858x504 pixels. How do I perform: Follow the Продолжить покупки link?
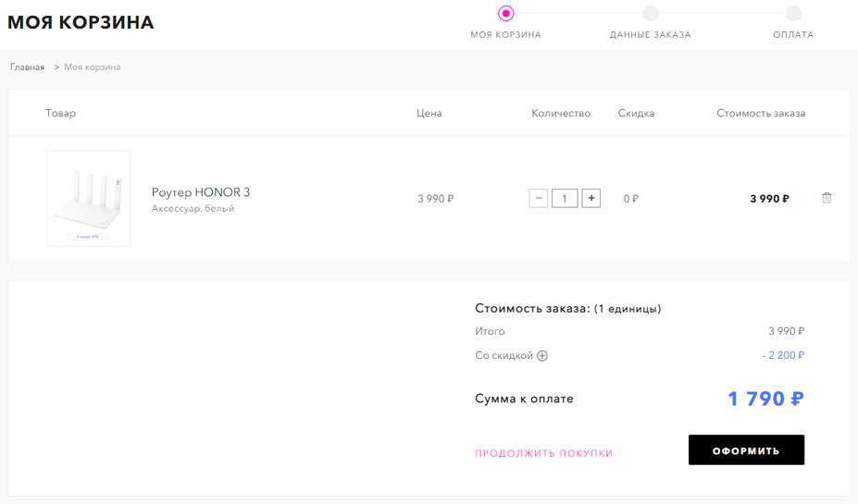pyautogui.click(x=543, y=453)
